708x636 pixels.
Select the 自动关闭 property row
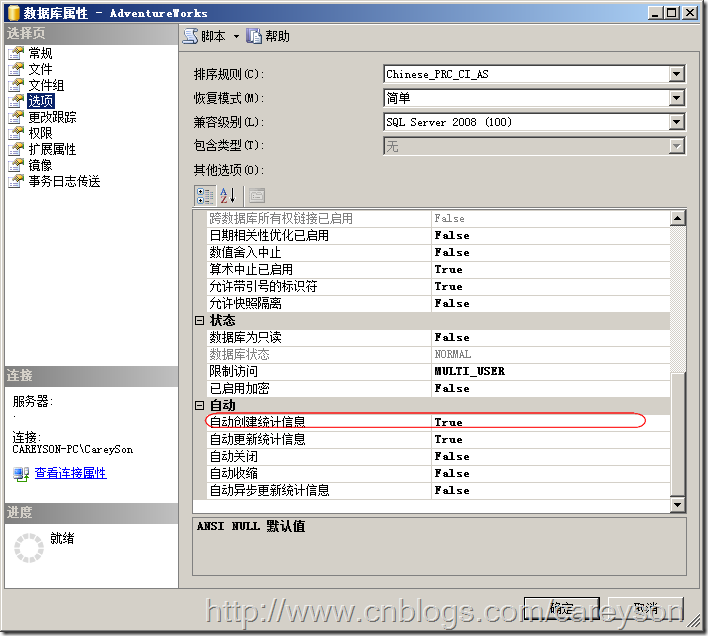tap(438, 456)
